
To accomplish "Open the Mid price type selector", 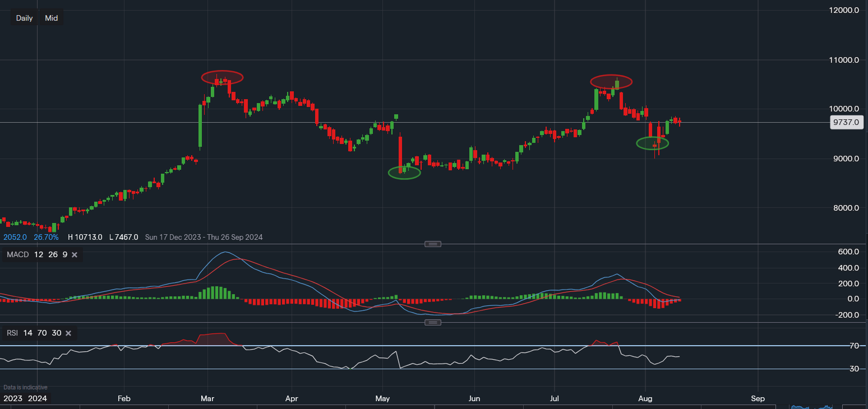I will point(52,18).
